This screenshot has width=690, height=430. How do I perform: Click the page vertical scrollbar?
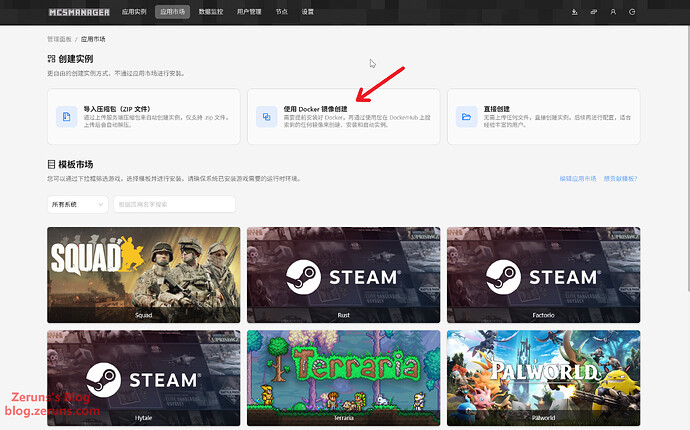tap(687, 158)
